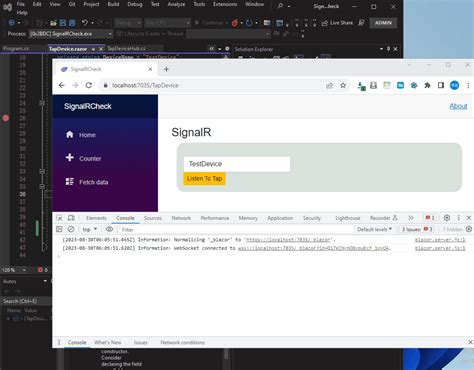This screenshot has width=474, height=370.
Task: Open the Autos panel dropdown arrow
Action: pyautogui.click(x=45, y=281)
